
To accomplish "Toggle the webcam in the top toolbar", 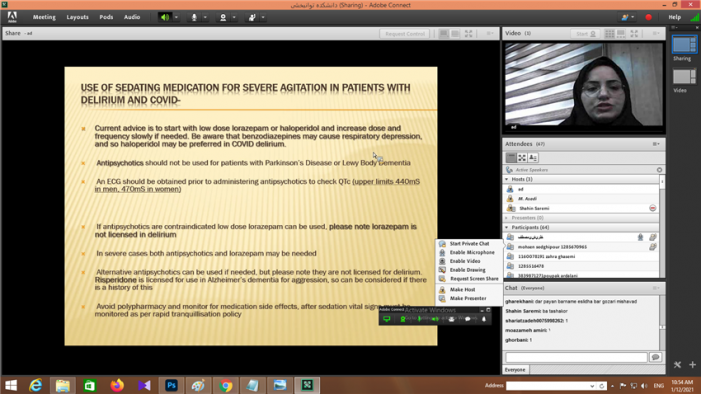I will coord(223,17).
